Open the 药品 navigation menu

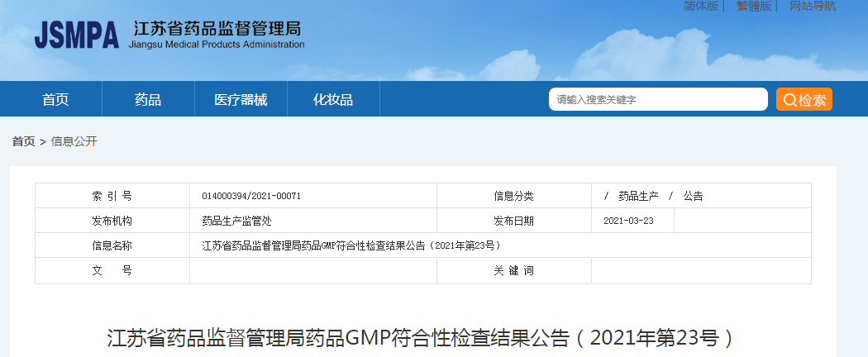click(x=148, y=100)
